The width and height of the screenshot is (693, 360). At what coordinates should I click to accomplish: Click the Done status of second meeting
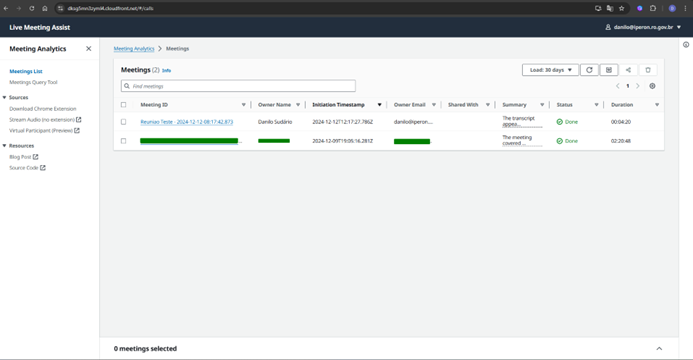[567, 141]
